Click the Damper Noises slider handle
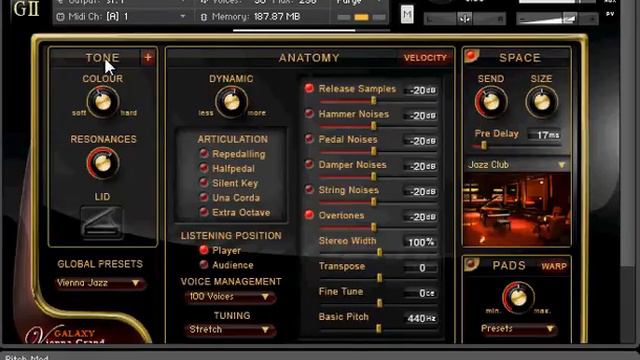 click(x=373, y=177)
